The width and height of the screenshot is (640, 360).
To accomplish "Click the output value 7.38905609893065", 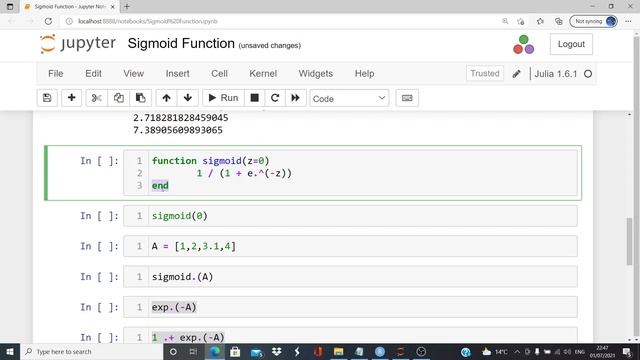I will tap(178, 130).
